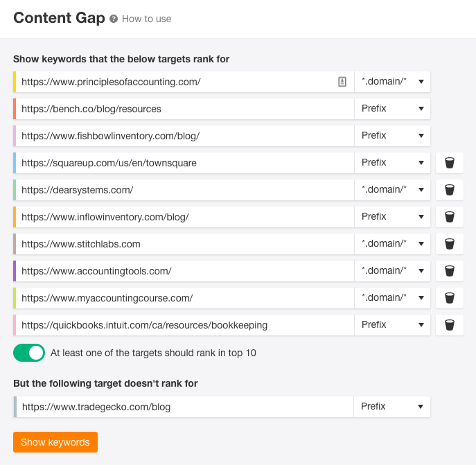Image resolution: width=476 pixels, height=465 pixels.
Task: Change Prefix mode for bench.co target
Action: pos(392,109)
